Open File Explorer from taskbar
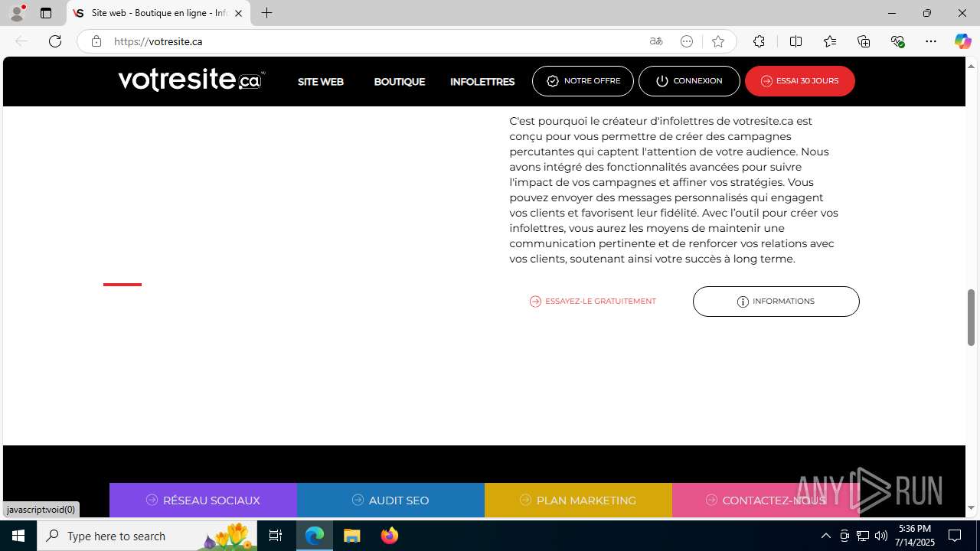Screen dimensions: 980x551 tap(352, 536)
